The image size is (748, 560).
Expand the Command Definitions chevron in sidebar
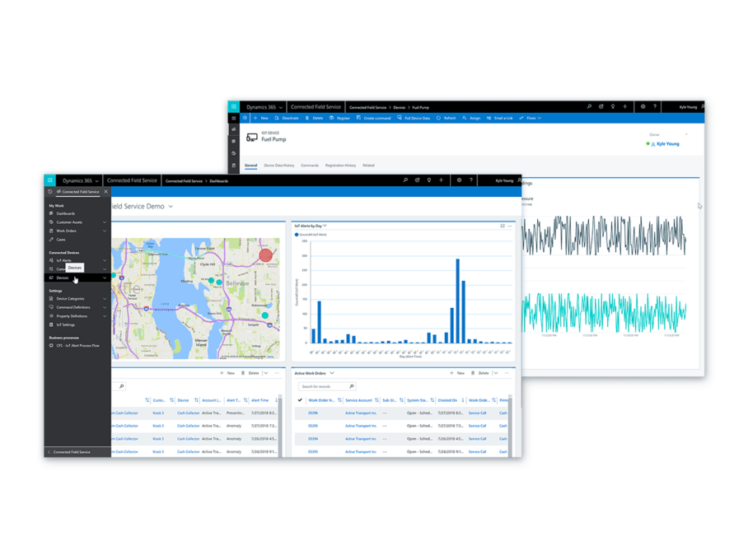click(x=105, y=307)
